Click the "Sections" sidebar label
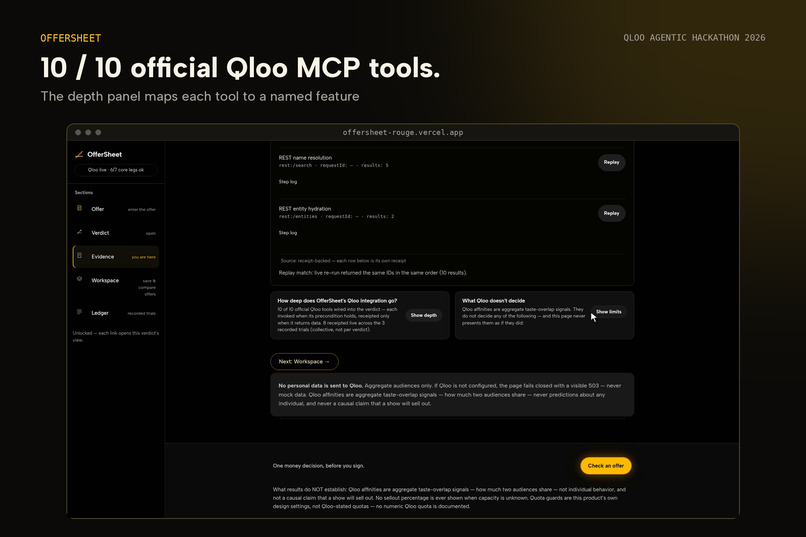Image resolution: width=806 pixels, height=537 pixels. tap(84, 193)
